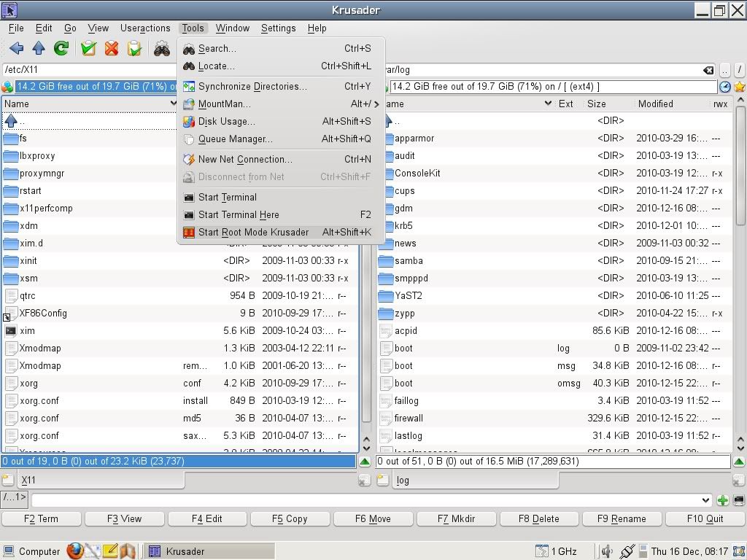Select Locate... in Tools menu
This screenshot has width=747, height=560.
281,66
